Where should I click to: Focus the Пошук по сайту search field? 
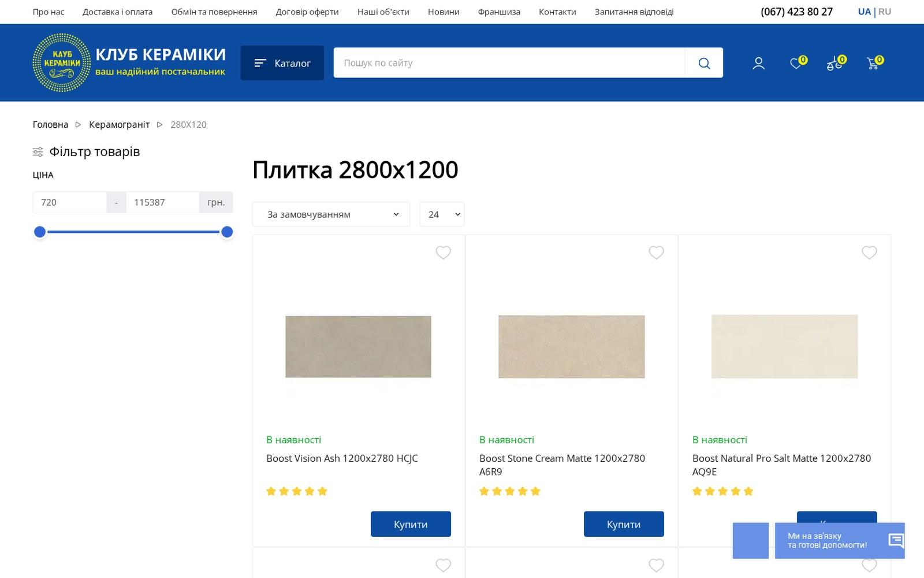pyautogui.click(x=509, y=63)
